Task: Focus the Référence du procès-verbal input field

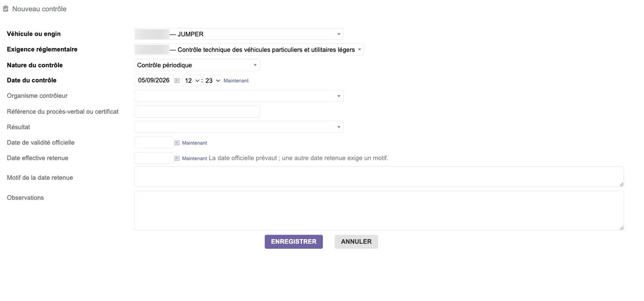Action: pyautogui.click(x=197, y=111)
